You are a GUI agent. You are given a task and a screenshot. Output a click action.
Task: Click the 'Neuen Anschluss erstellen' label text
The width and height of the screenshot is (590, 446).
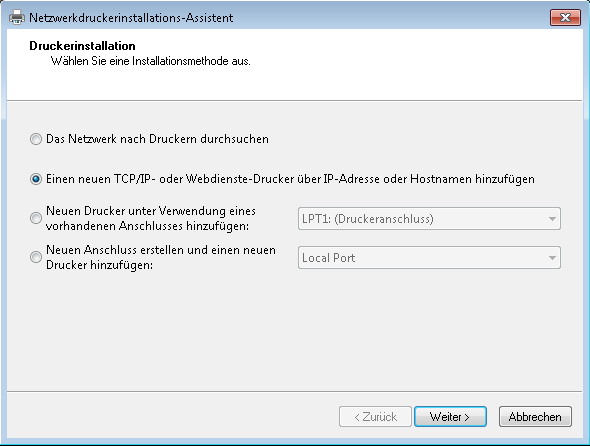tap(161, 257)
